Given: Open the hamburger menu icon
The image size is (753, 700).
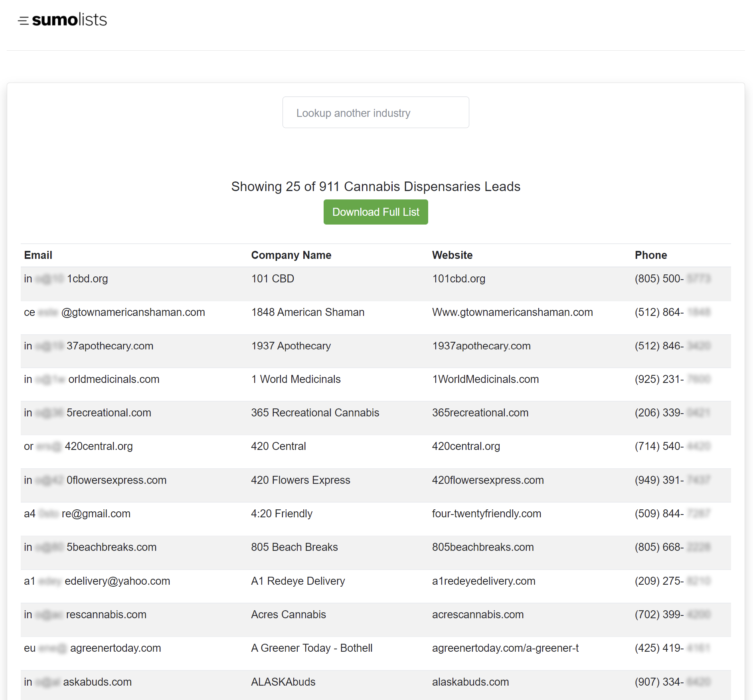Looking at the screenshot, I should [x=23, y=21].
